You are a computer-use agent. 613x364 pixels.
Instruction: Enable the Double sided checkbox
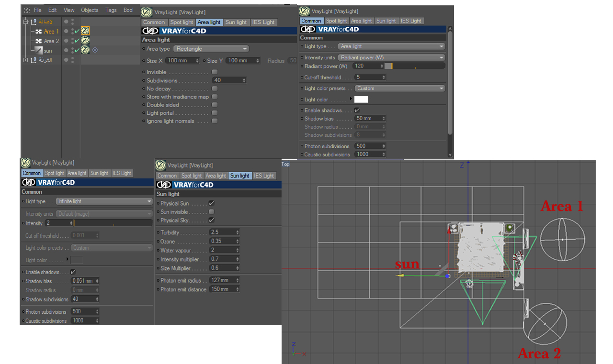215,105
